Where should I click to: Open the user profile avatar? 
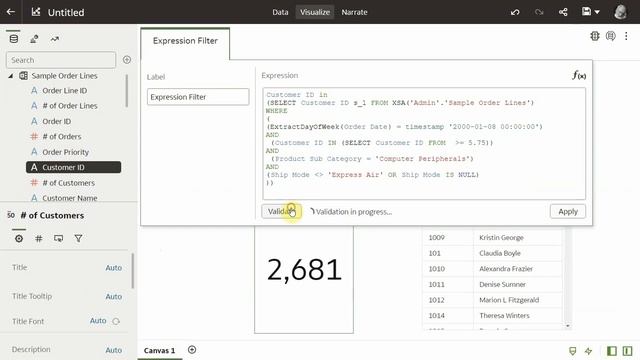pos(620,12)
